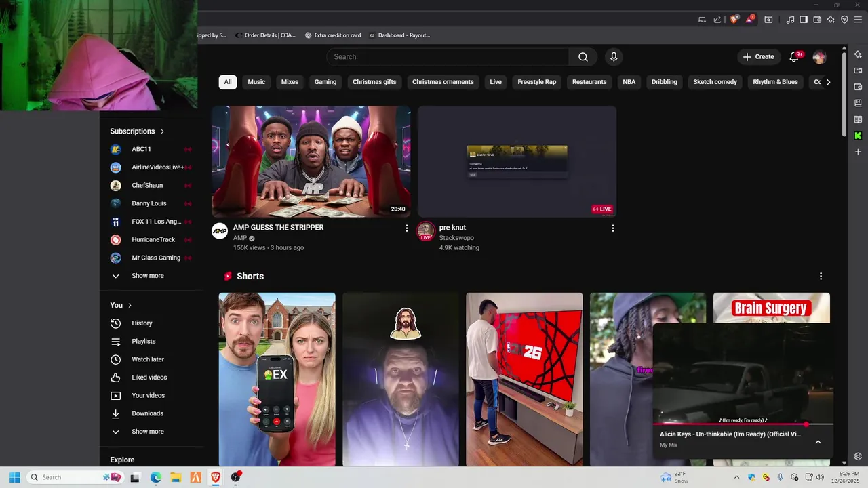Image resolution: width=868 pixels, height=488 pixels.
Task: Click the share page icon in address bar
Action: point(717,20)
